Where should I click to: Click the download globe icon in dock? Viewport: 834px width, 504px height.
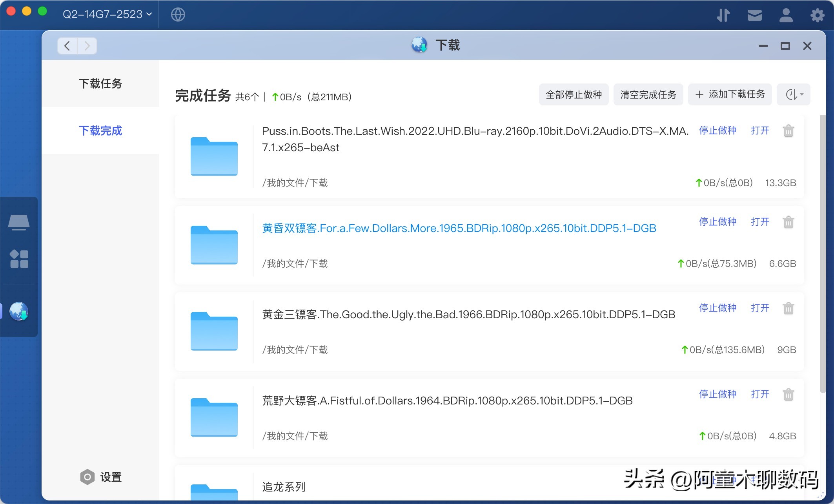[19, 311]
